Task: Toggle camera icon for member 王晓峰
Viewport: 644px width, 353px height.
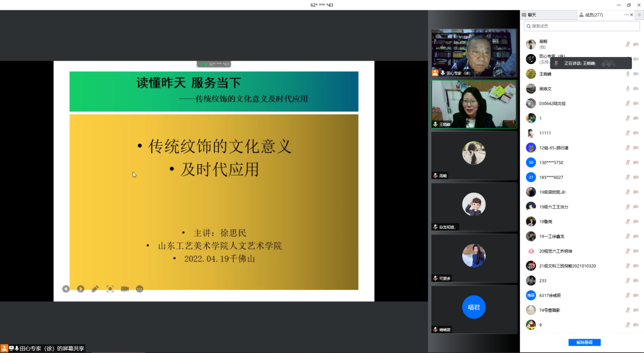Action: (635, 74)
